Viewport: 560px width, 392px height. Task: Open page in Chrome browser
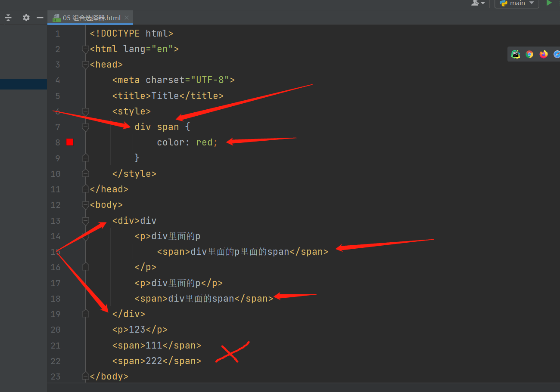(x=529, y=54)
